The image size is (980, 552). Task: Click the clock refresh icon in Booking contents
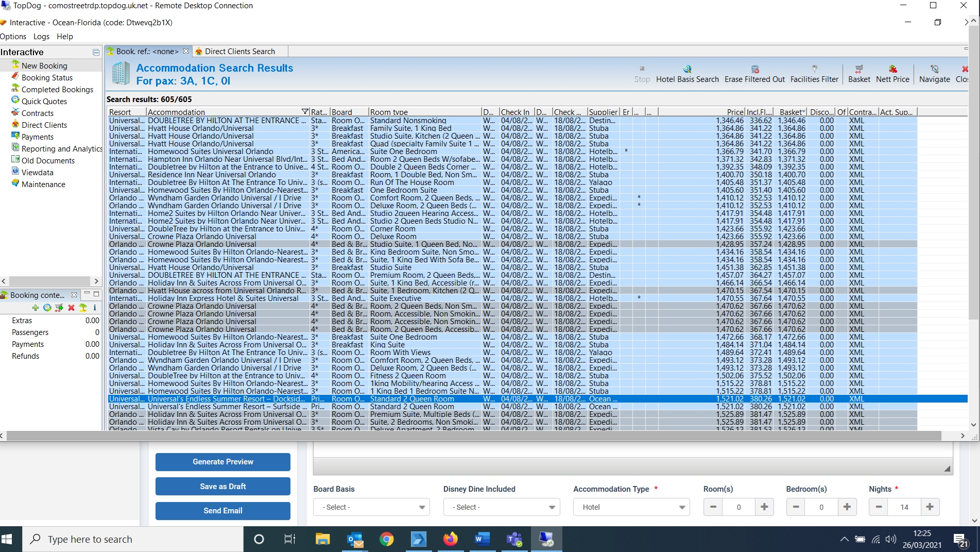point(47,308)
